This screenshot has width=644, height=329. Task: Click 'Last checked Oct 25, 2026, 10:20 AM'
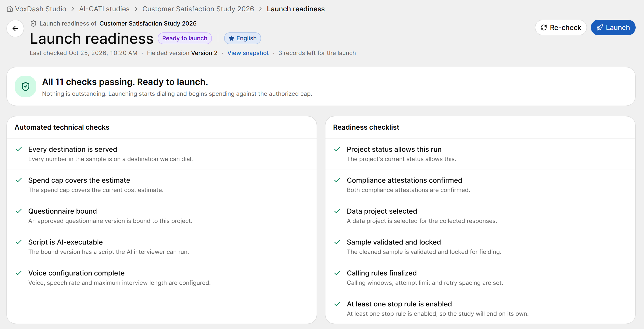pos(84,53)
